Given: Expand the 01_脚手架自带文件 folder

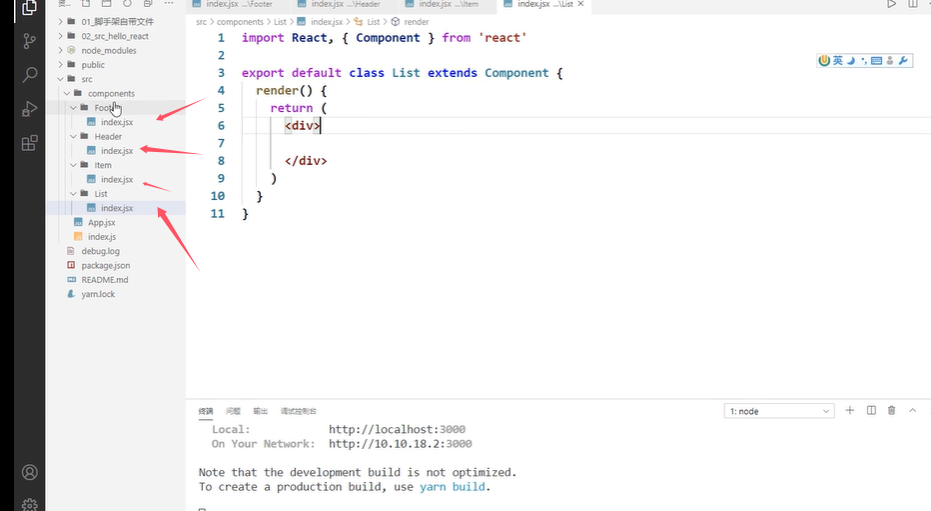Looking at the screenshot, I should point(118,21).
